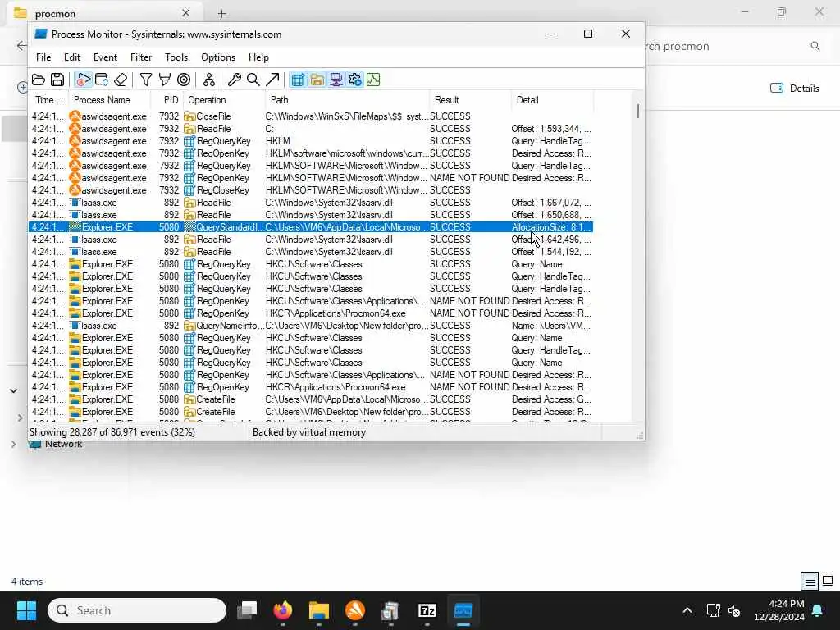Open the Help menu

pos(258,57)
